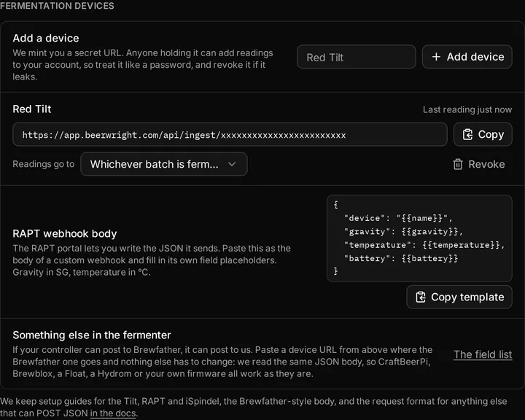Click the 'FERMENTATION DEVICES' section title
This screenshot has height=420, width=525.
click(57, 6)
